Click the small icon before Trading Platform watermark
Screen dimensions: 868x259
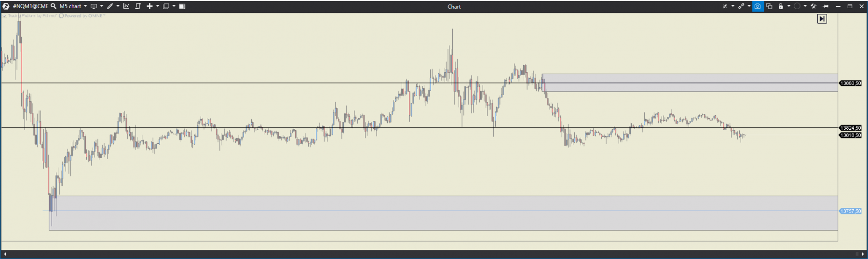coord(4,16)
